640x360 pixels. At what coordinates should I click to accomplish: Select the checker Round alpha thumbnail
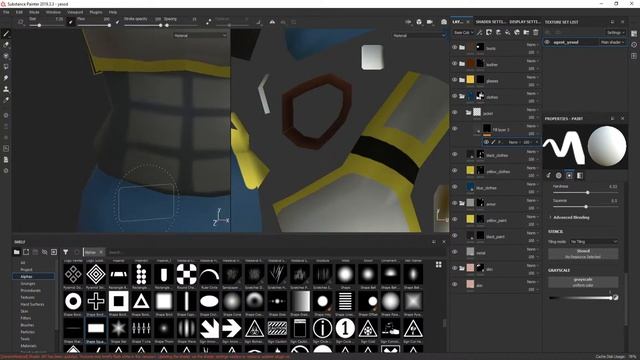click(187, 274)
